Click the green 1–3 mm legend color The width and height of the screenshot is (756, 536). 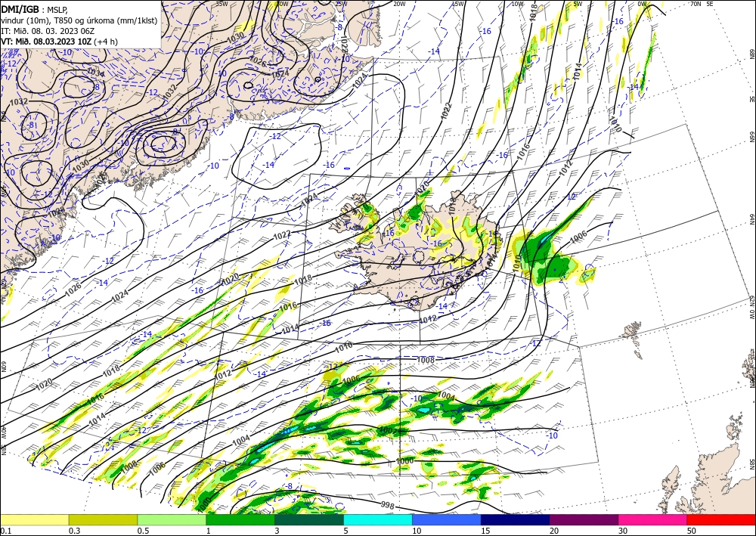click(x=240, y=519)
